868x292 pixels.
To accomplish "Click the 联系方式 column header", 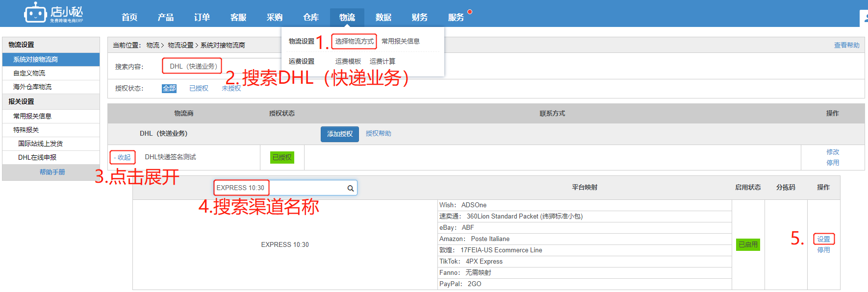I will [x=552, y=113].
